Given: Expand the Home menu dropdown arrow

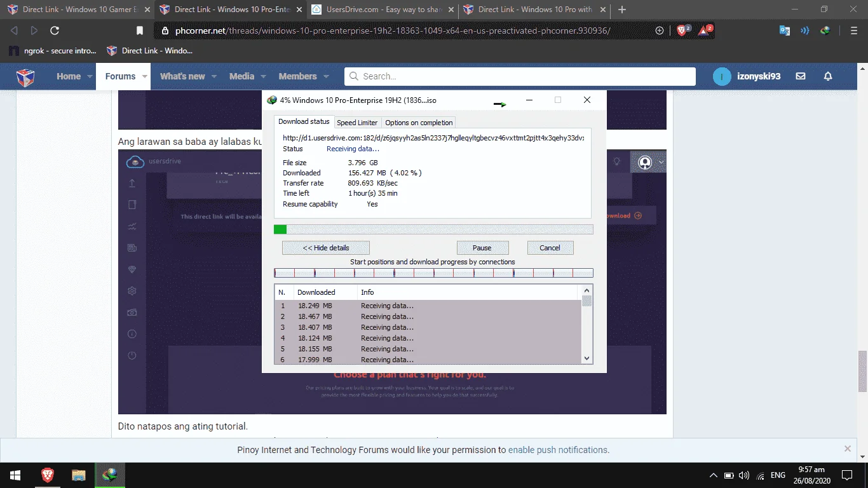Looking at the screenshot, I should 90,76.
